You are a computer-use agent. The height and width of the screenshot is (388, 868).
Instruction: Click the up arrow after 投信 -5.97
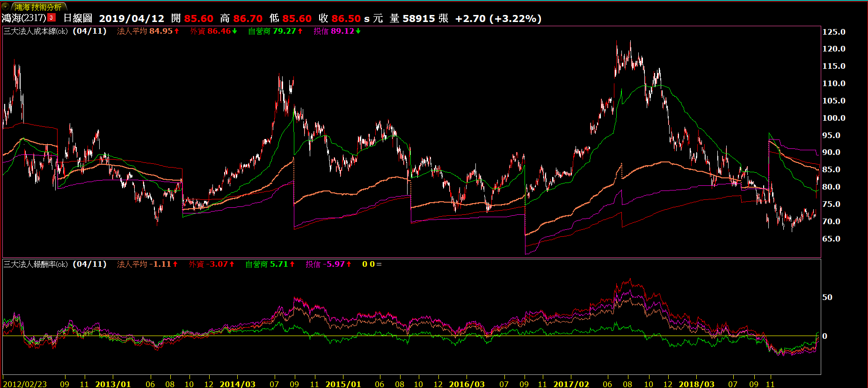pyautogui.click(x=349, y=264)
